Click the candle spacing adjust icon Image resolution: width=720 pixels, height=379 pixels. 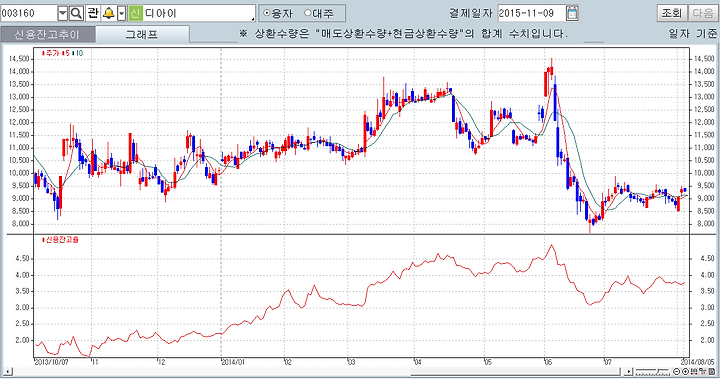point(694,372)
